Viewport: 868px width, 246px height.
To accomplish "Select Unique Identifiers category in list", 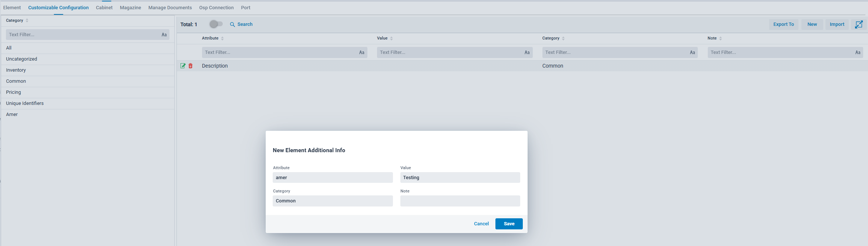I will click(25, 103).
